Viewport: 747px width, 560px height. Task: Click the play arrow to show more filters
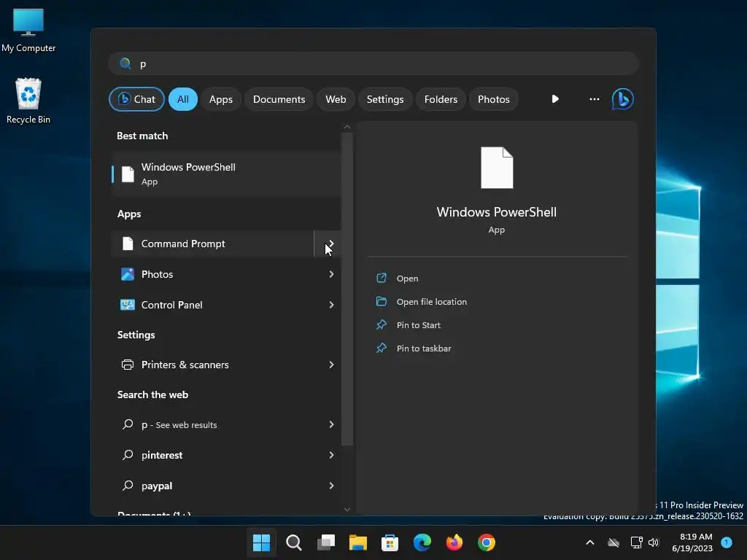click(555, 99)
